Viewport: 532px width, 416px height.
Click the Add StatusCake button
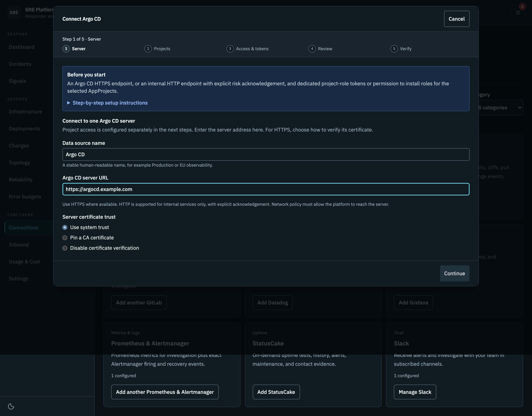point(276,392)
